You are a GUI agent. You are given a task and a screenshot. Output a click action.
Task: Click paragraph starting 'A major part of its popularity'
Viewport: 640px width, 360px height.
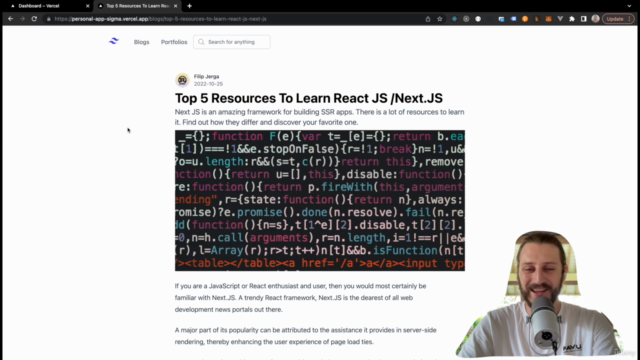[306, 336]
